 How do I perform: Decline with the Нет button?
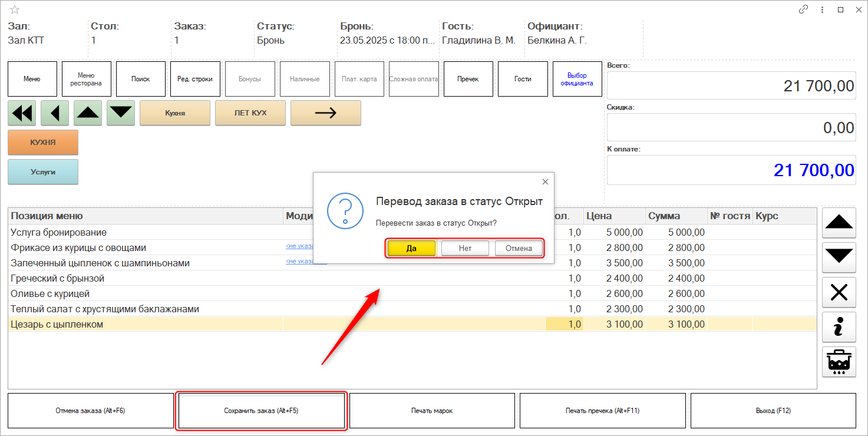[x=465, y=248]
